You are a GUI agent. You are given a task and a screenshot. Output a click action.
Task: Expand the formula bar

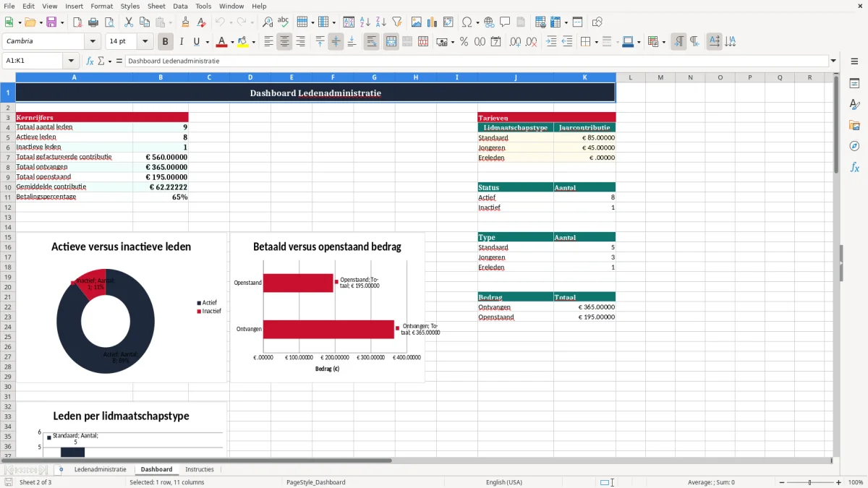pyautogui.click(x=833, y=61)
